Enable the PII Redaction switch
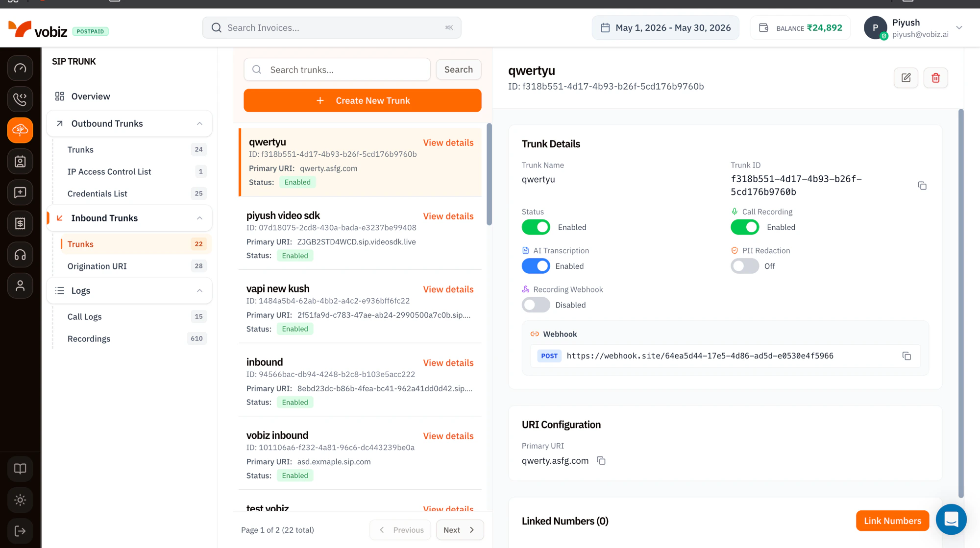The width and height of the screenshot is (980, 548). (x=744, y=266)
